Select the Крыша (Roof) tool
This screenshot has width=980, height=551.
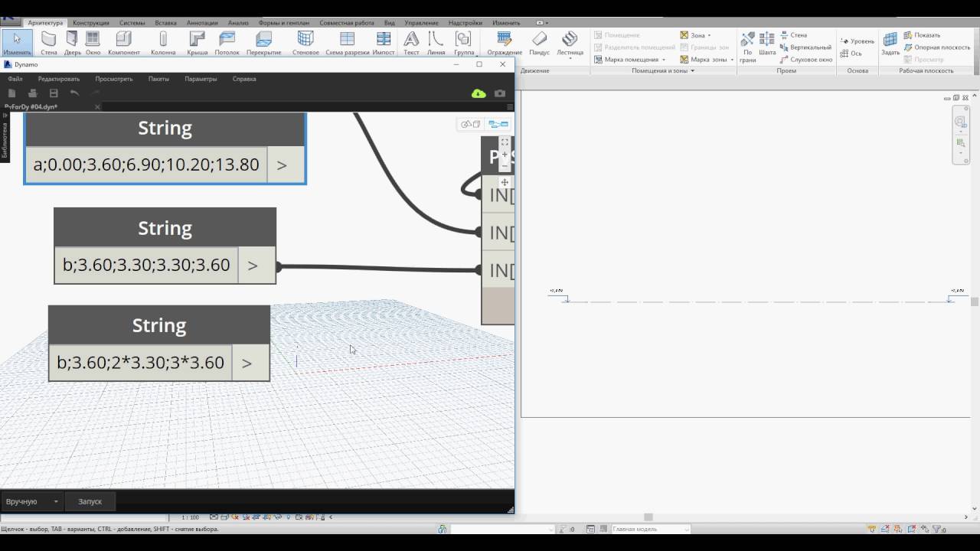point(197,43)
